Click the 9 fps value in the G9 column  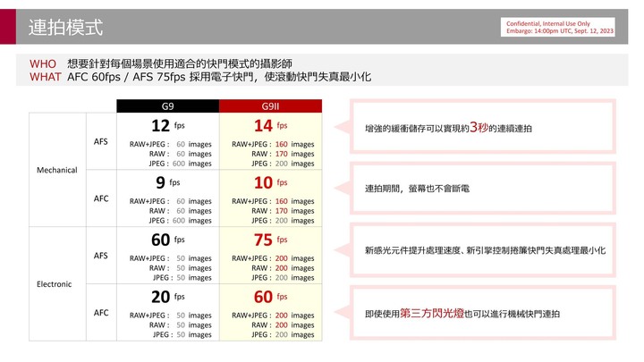[168, 182]
